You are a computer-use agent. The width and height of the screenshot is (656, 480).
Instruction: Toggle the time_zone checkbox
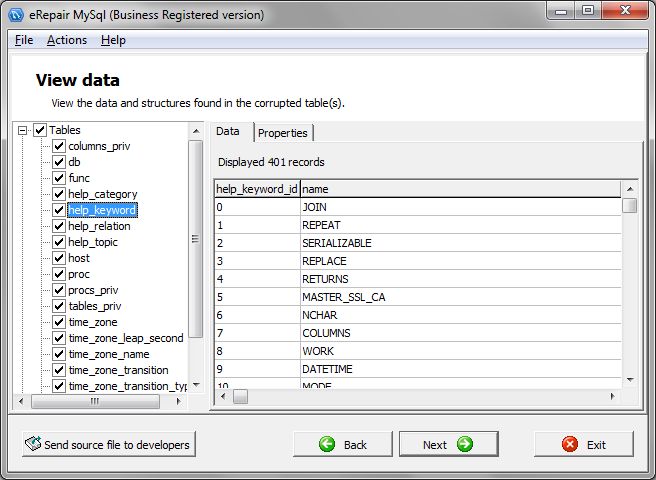coord(59,322)
